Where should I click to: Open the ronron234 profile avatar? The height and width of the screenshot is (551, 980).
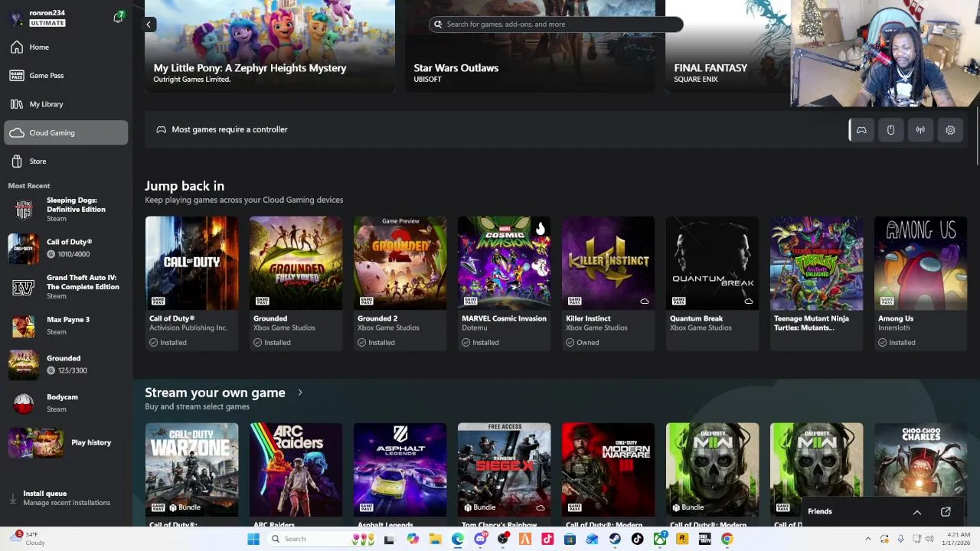coord(17,18)
